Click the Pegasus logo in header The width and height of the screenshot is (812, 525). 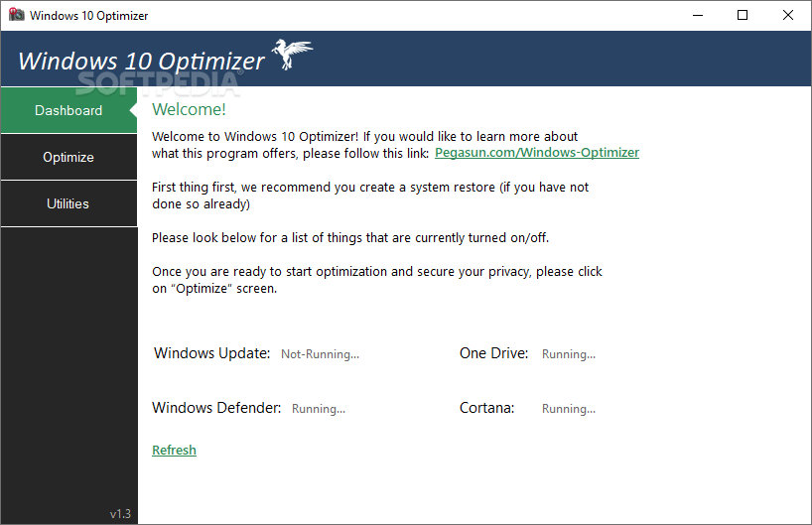(x=292, y=54)
